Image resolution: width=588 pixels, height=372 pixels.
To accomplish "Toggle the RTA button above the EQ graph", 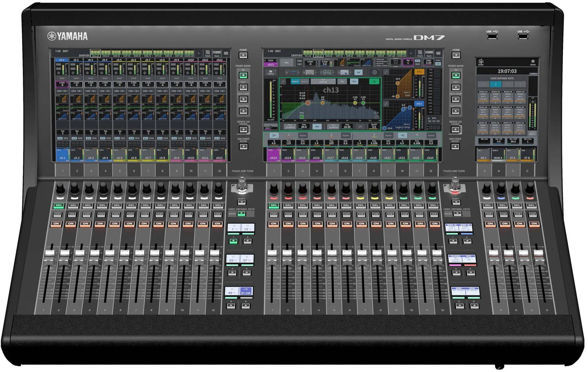I will click(354, 82).
